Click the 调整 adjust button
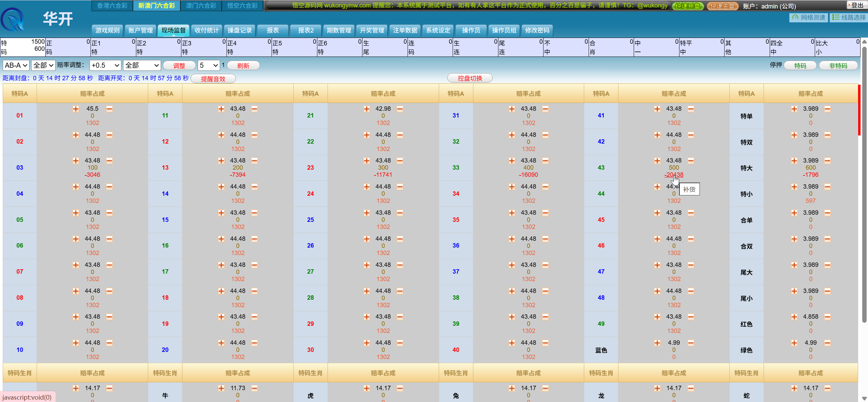This screenshot has width=868, height=402. (x=179, y=66)
